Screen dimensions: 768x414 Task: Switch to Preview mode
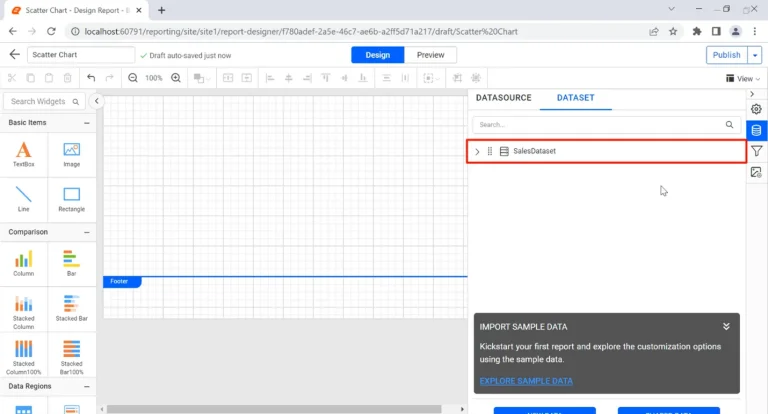tap(431, 55)
